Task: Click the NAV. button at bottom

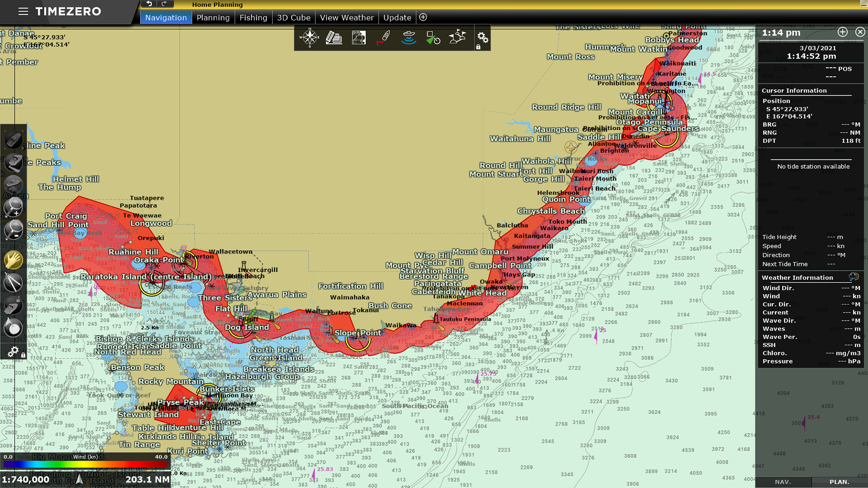Action: click(x=783, y=482)
